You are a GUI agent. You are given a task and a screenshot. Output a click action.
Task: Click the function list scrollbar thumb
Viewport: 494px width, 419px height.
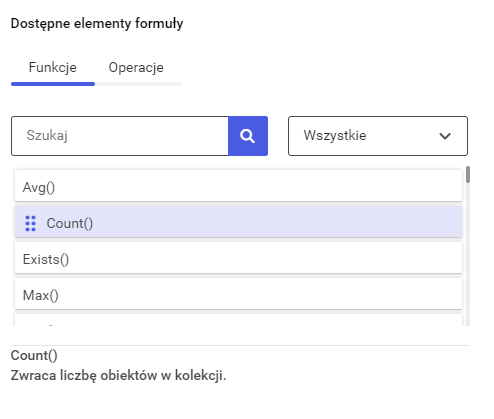[x=468, y=175]
